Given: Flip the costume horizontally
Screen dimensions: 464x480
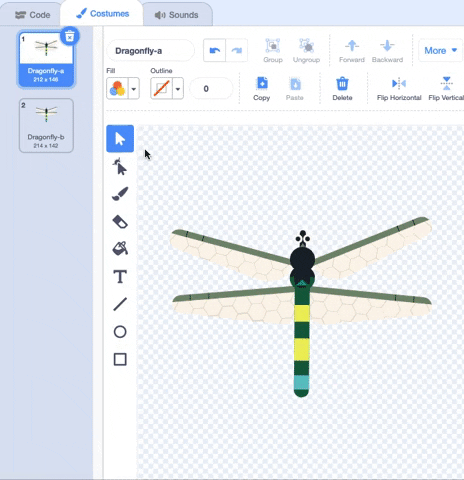Looking at the screenshot, I should point(399,89).
